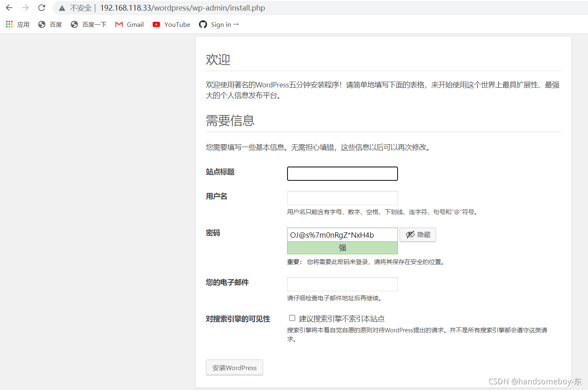Image resolution: width=588 pixels, height=390 pixels.
Task: Open the Gmail bookmark
Action: click(130, 24)
